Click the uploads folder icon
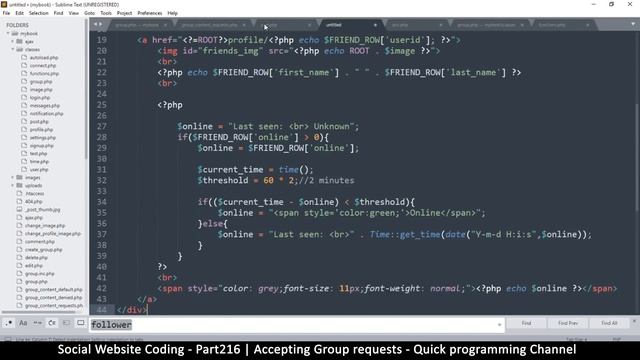The height and width of the screenshot is (360, 640). point(19,185)
